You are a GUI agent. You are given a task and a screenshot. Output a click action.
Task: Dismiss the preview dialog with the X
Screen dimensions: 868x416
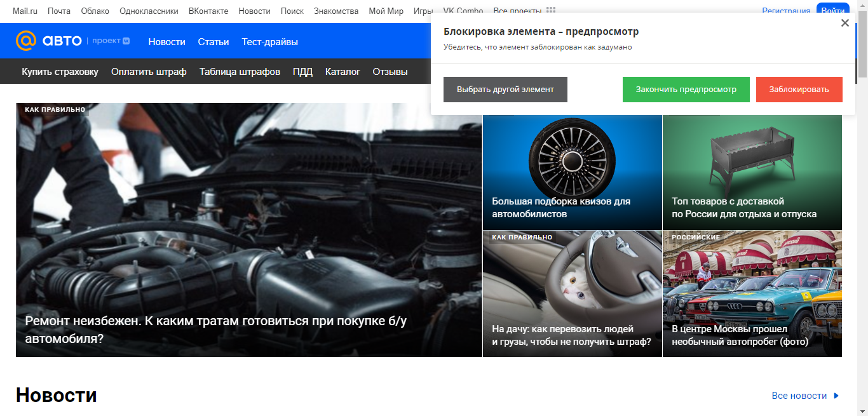pos(844,23)
